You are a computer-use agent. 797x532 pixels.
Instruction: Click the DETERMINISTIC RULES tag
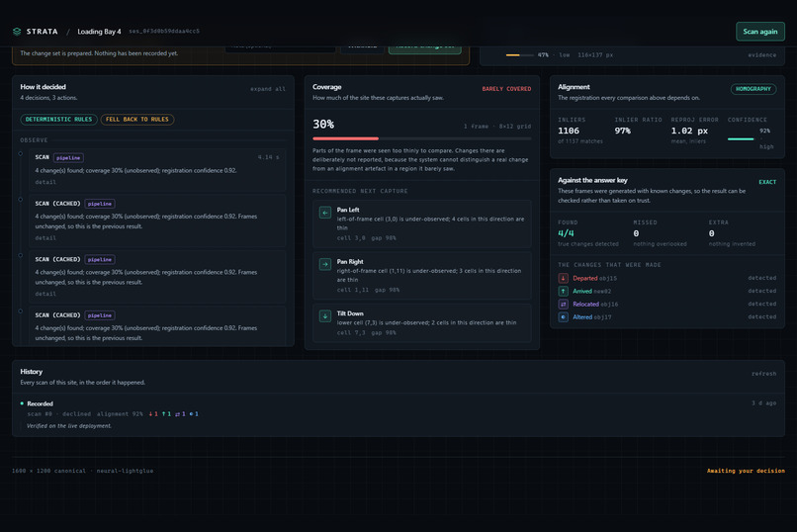(59, 120)
